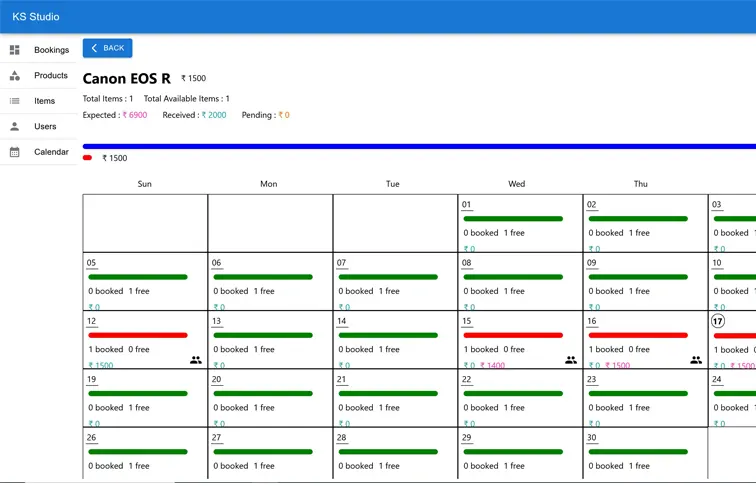Click the Total Items : 1 text
This screenshot has height=486, width=756.
(x=108, y=98)
